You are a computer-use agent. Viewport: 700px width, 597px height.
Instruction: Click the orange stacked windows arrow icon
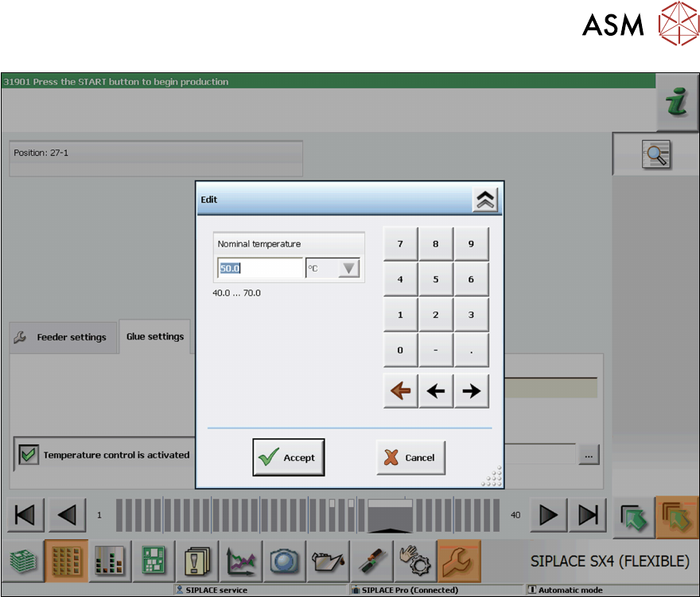(x=677, y=518)
